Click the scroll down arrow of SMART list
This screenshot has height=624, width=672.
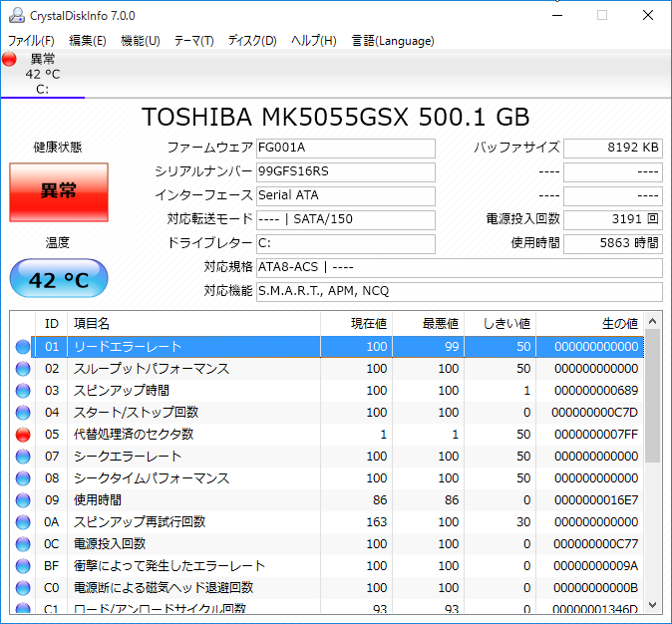(x=653, y=605)
